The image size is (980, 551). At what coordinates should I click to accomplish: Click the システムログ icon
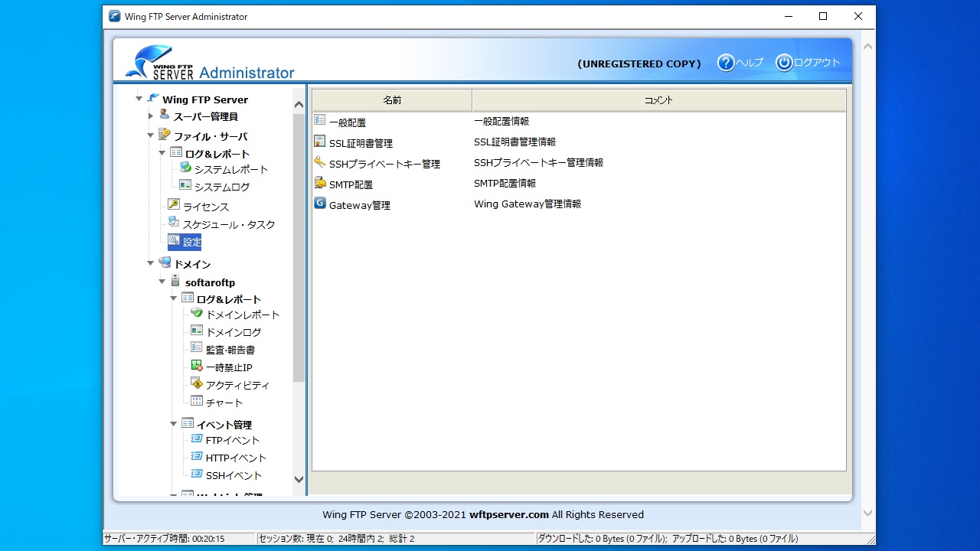point(185,184)
